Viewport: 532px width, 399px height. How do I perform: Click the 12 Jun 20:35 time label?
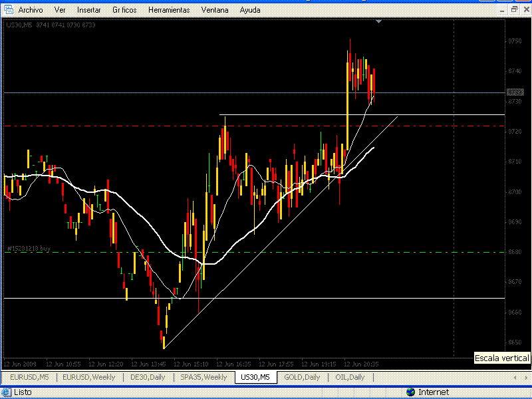click(361, 364)
